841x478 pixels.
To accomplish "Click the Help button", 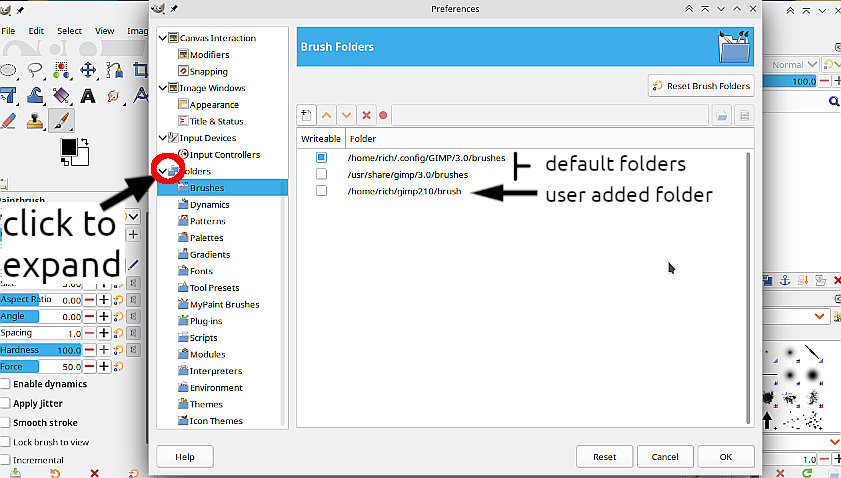I will pos(185,457).
